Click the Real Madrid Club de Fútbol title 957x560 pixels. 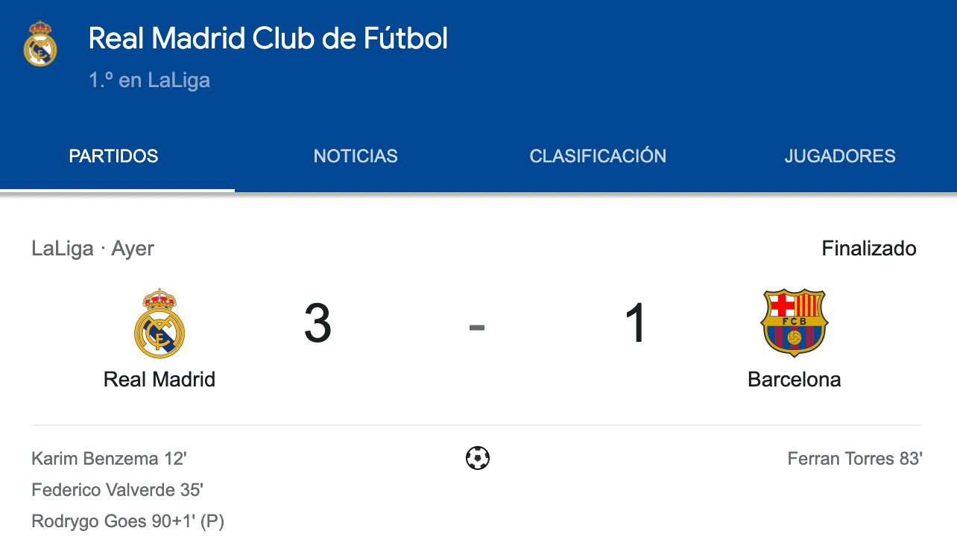tap(268, 39)
